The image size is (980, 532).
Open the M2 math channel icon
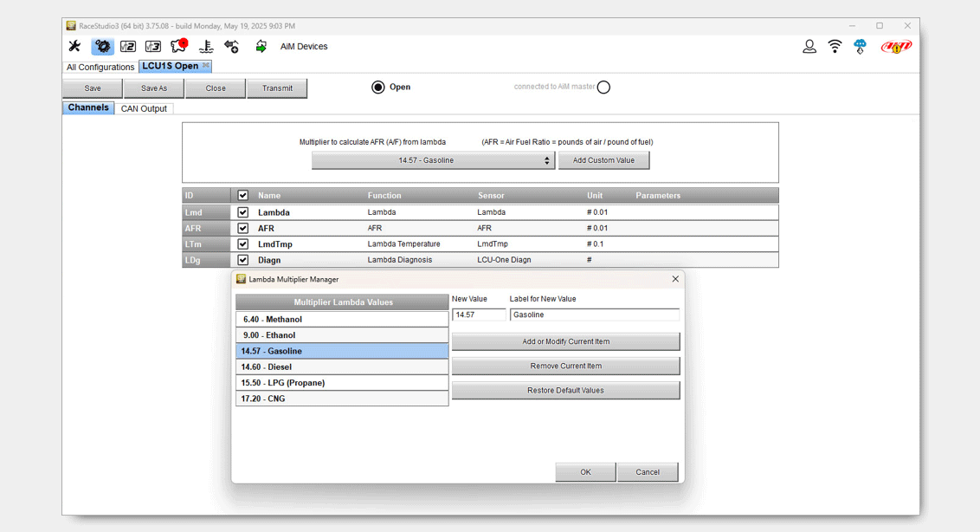(128, 47)
